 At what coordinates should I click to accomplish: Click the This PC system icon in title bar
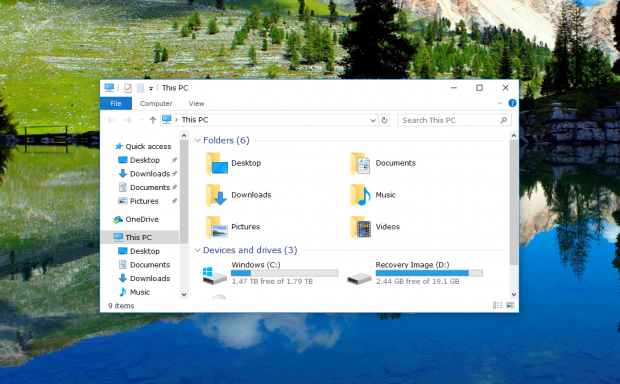pyautogui.click(x=109, y=87)
